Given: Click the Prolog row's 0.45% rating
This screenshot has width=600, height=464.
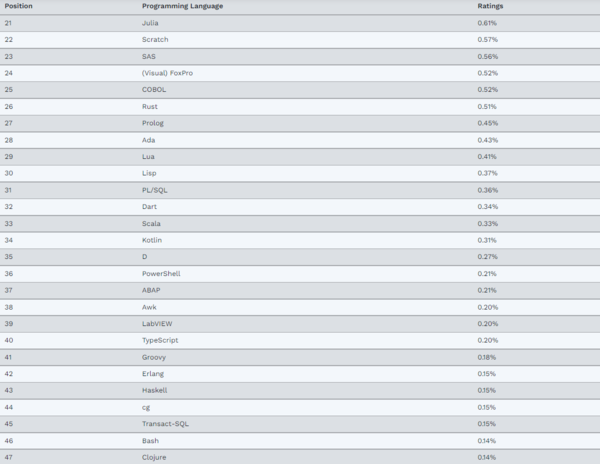Looking at the screenshot, I should point(487,123).
